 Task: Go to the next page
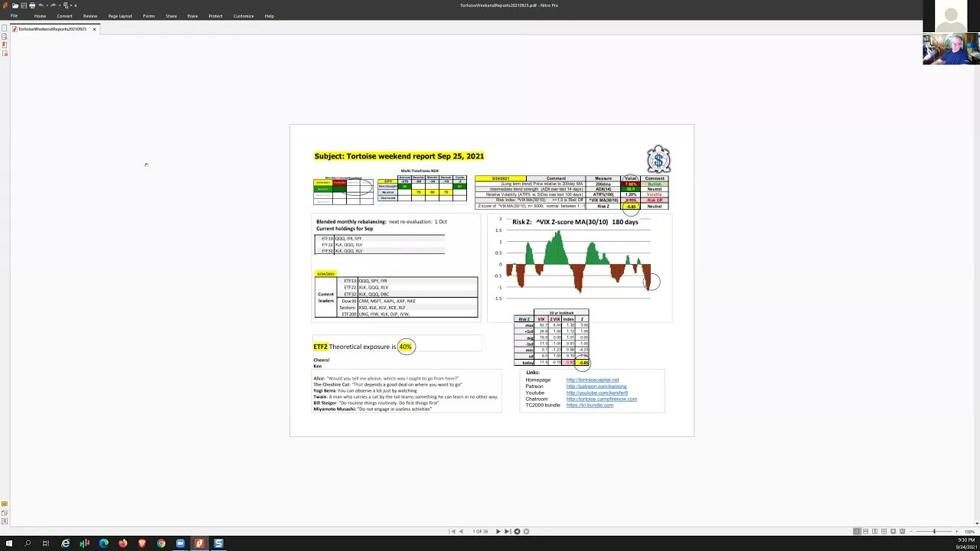click(498, 531)
